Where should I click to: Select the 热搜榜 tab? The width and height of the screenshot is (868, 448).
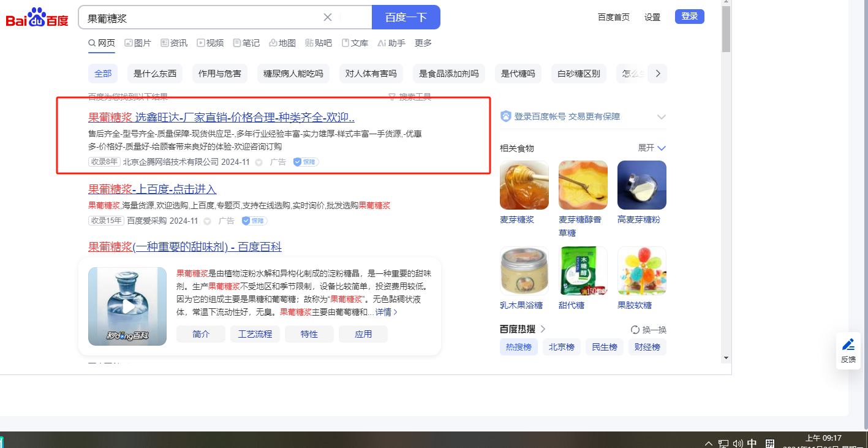(x=518, y=347)
